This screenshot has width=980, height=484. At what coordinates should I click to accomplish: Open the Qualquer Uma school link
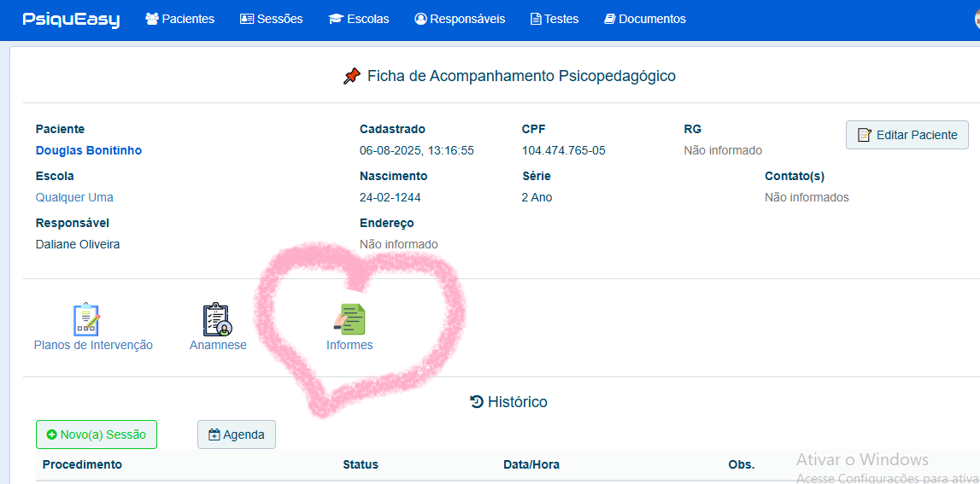point(74,197)
